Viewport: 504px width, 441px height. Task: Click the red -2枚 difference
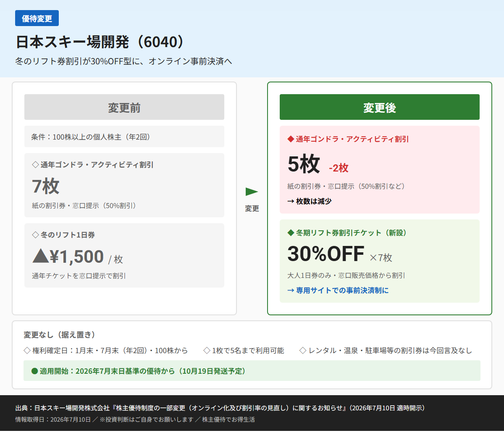[339, 168]
